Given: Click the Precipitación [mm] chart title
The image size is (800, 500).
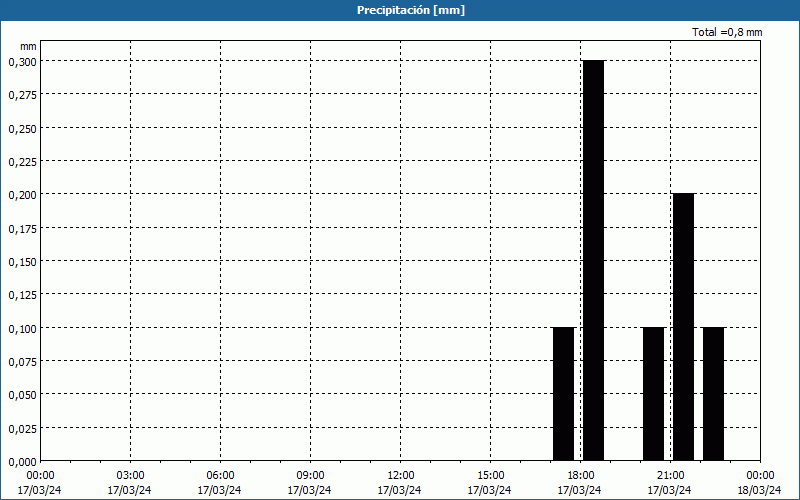Looking at the screenshot, I should tap(410, 10).
